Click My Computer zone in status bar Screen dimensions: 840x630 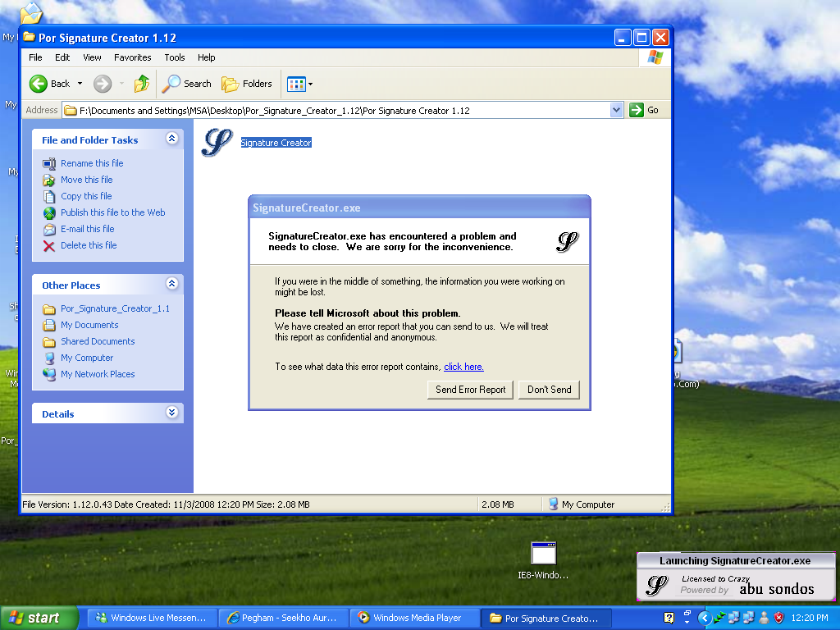click(582, 504)
